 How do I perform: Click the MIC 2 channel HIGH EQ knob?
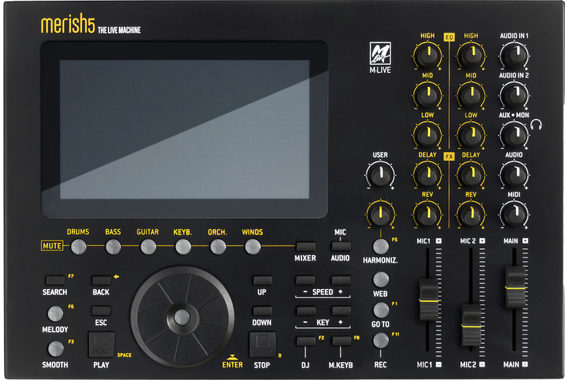click(471, 56)
